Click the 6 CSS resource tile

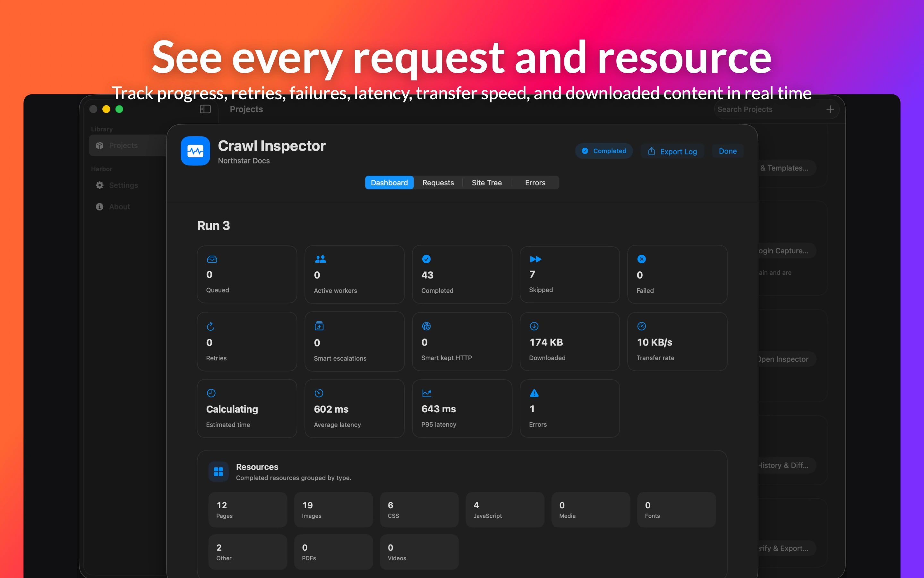pyautogui.click(x=419, y=510)
